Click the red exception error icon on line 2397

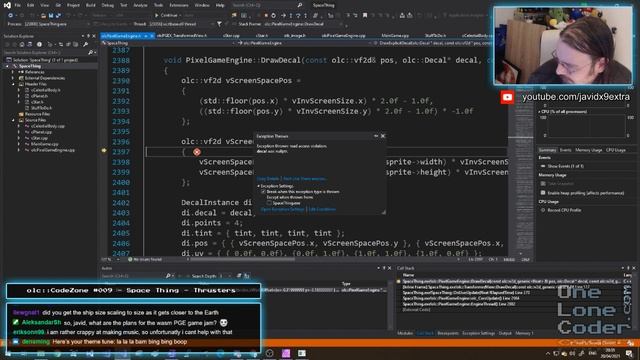click(197, 152)
